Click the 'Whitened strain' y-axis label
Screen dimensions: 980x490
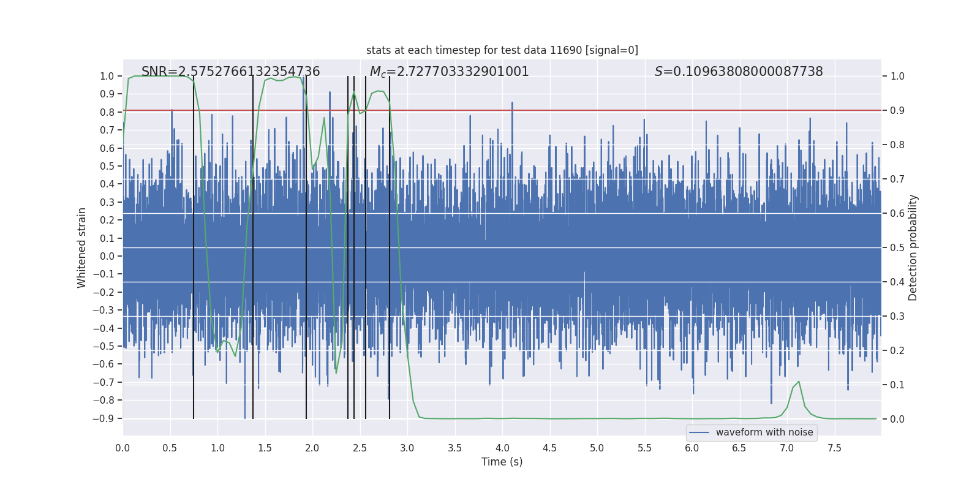[82, 247]
